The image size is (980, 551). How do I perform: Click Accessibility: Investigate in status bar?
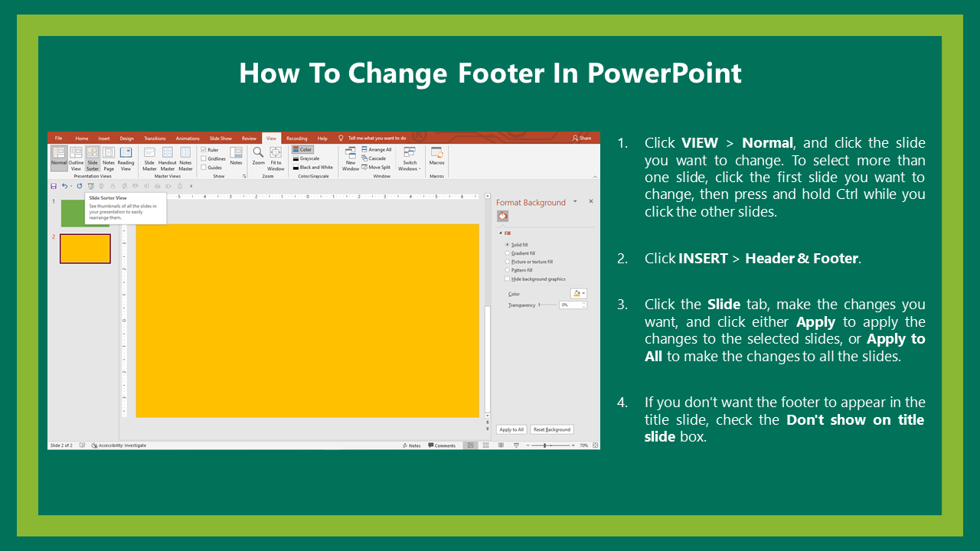tap(119, 445)
